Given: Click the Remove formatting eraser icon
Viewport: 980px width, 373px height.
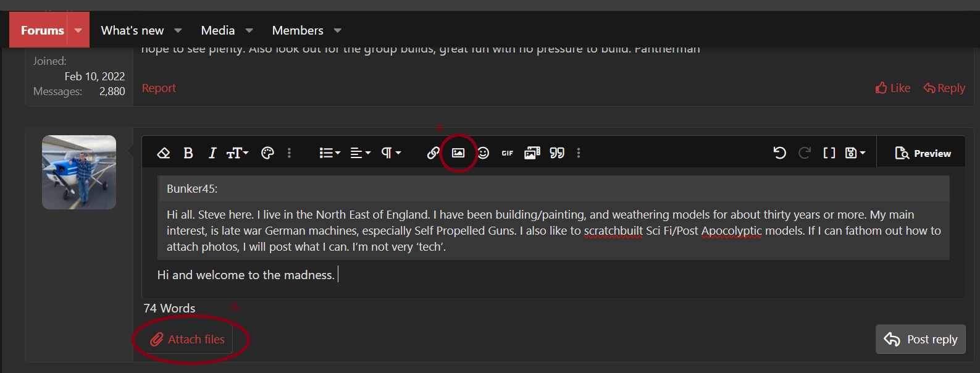Looking at the screenshot, I should (164, 153).
